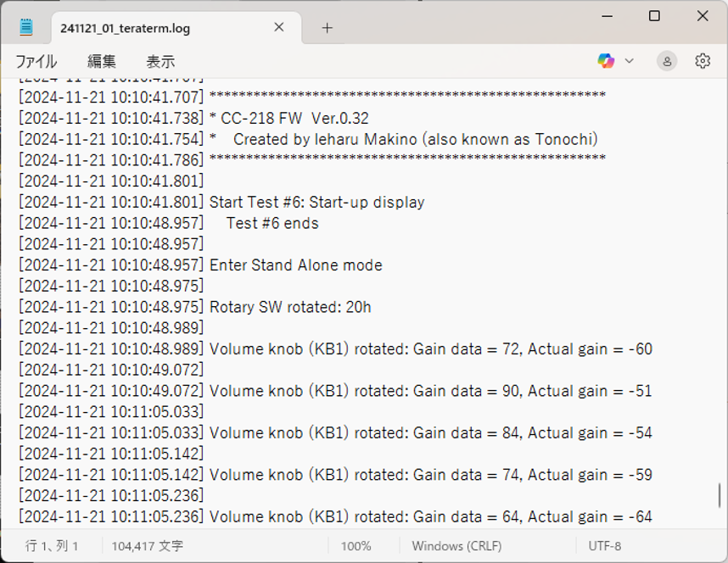Click the Windows (CRLF) line ending indicator
The width and height of the screenshot is (728, 563).
pos(456,546)
